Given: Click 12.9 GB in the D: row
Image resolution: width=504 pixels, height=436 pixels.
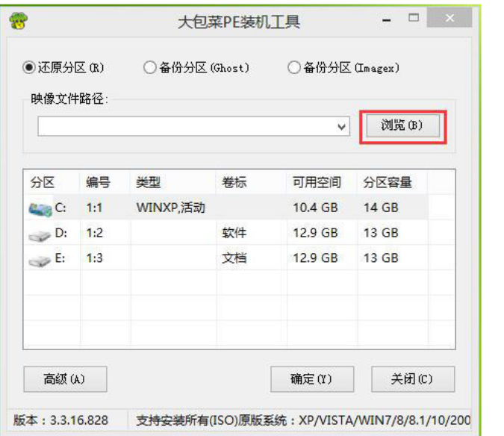Looking at the screenshot, I should [x=315, y=233].
